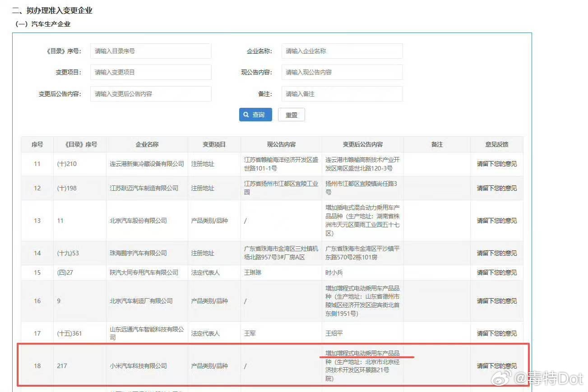Click catalog number (十五)361
588x392 pixels.
click(69, 333)
